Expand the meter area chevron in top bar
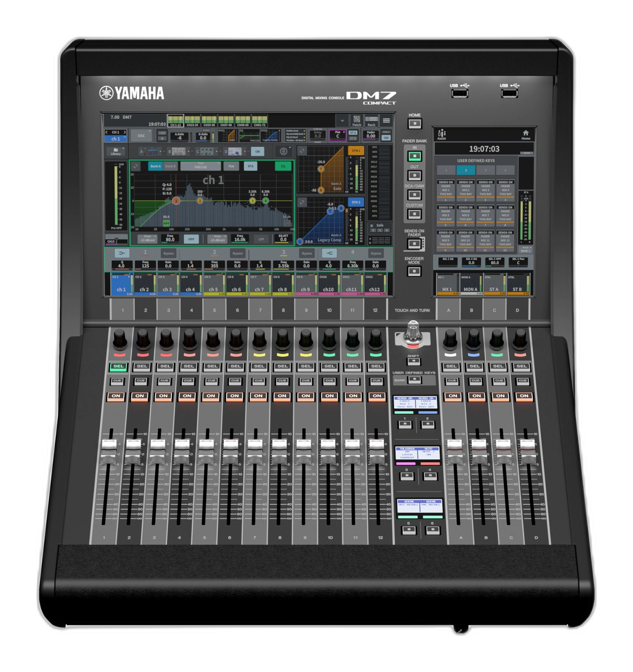The image size is (633, 672). point(342,120)
